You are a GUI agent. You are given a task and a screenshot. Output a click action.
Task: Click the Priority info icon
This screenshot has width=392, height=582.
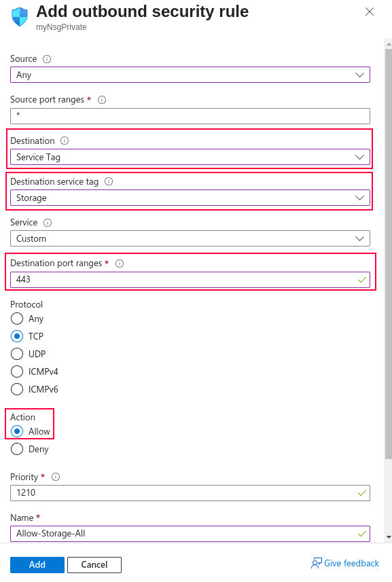pyautogui.click(x=56, y=477)
